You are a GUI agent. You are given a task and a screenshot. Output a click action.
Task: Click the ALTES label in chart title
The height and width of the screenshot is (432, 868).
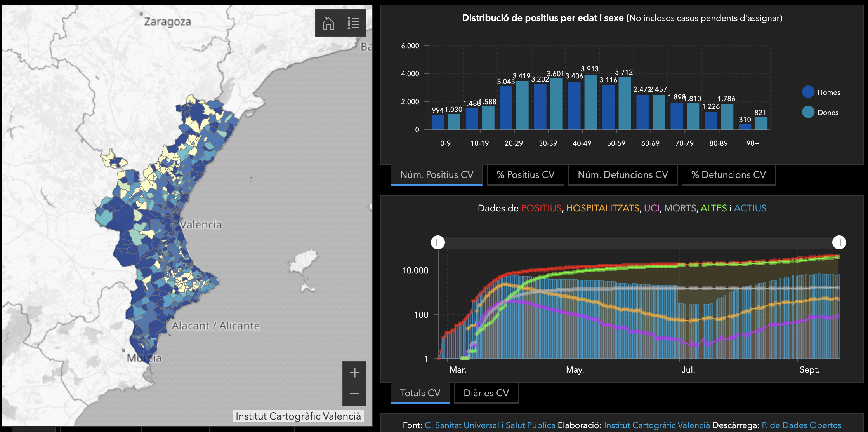pos(713,208)
